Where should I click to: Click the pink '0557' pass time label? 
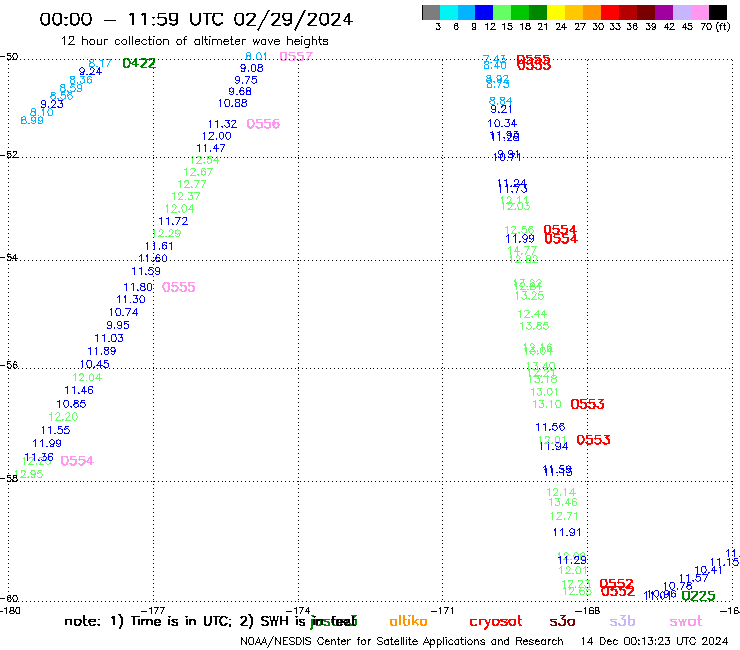click(x=296, y=56)
